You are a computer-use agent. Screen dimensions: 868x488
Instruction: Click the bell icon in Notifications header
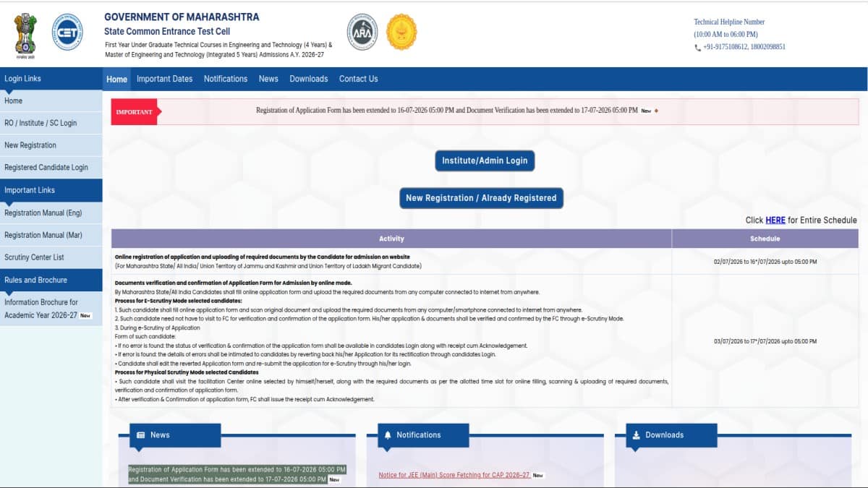click(x=388, y=435)
